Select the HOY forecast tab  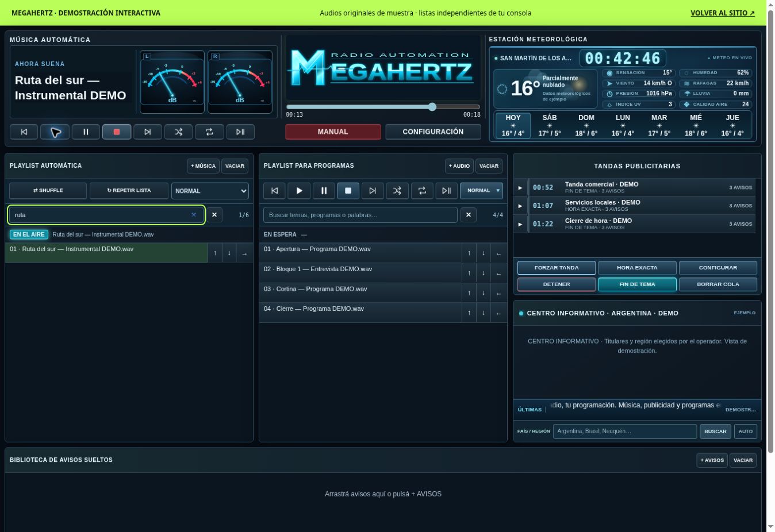coord(513,125)
